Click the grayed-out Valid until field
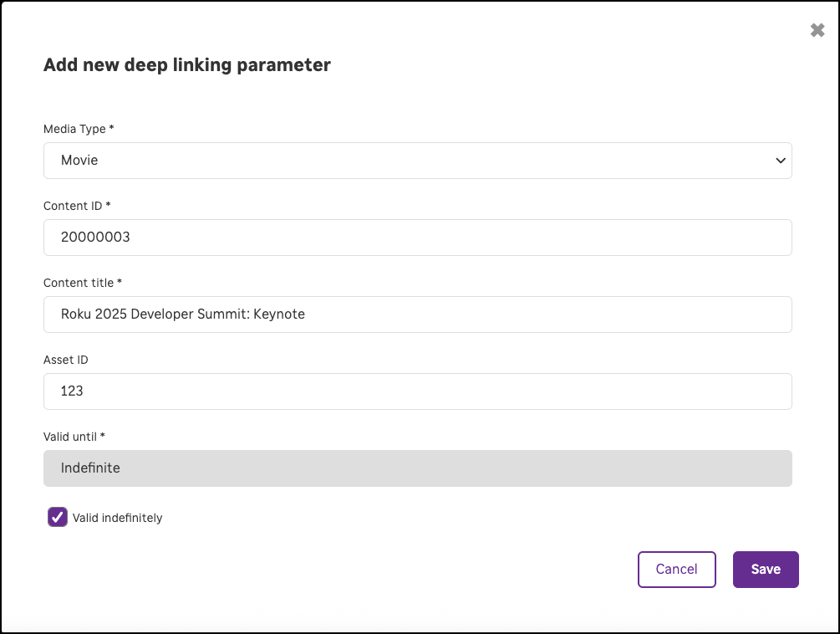The image size is (840, 634). [418, 468]
